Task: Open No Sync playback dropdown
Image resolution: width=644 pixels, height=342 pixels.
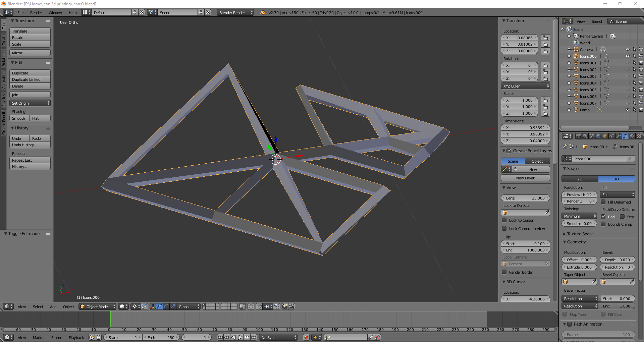Action: click(278, 337)
